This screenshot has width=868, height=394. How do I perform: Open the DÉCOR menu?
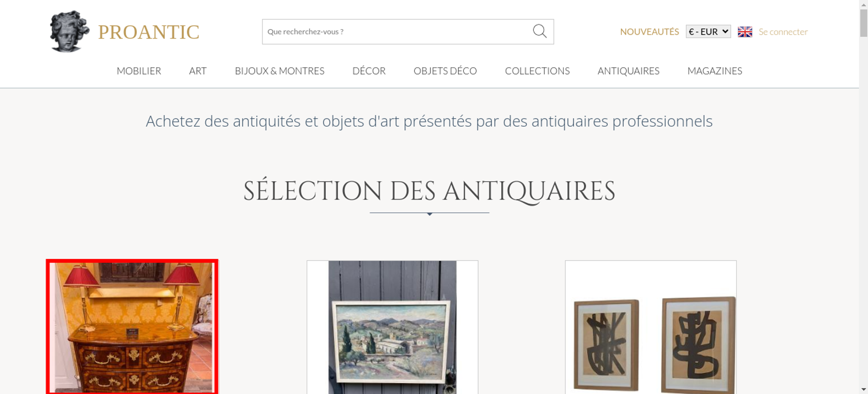(369, 71)
